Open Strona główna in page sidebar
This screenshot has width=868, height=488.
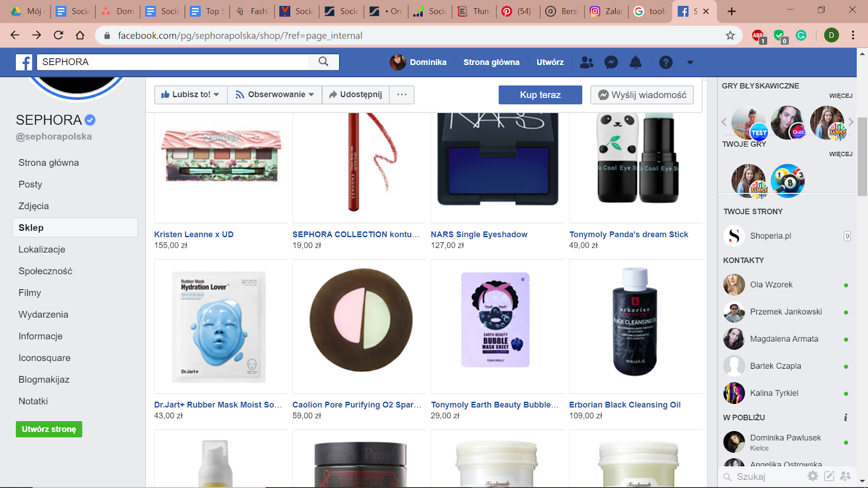(48, 163)
